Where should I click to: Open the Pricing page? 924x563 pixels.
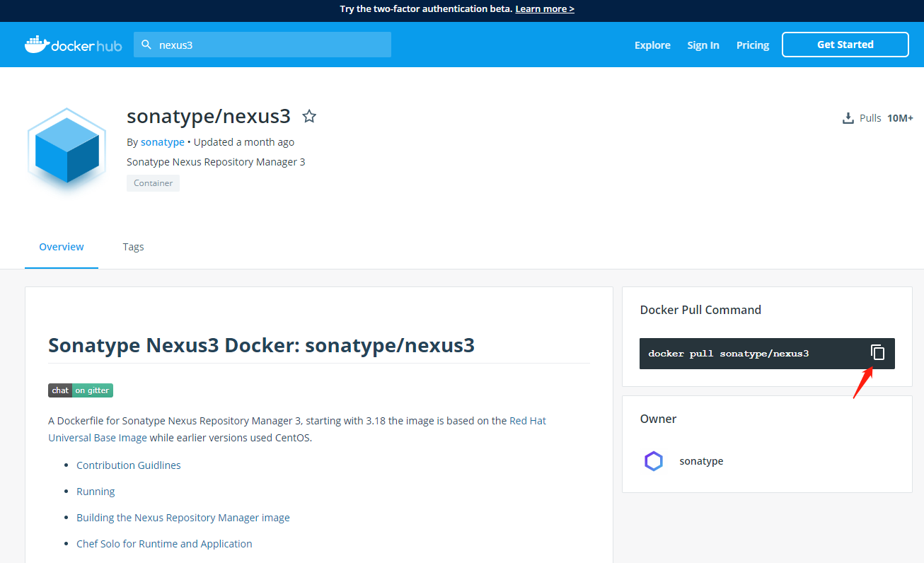(x=752, y=45)
